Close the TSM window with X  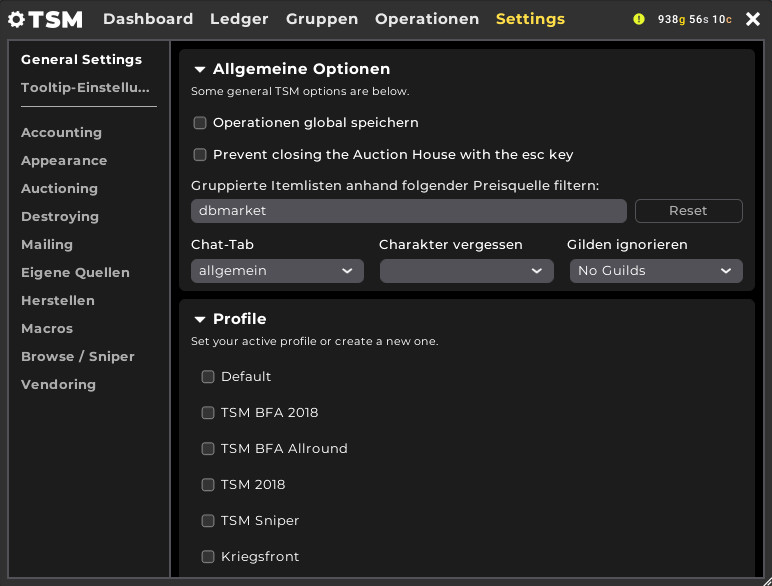tap(753, 19)
